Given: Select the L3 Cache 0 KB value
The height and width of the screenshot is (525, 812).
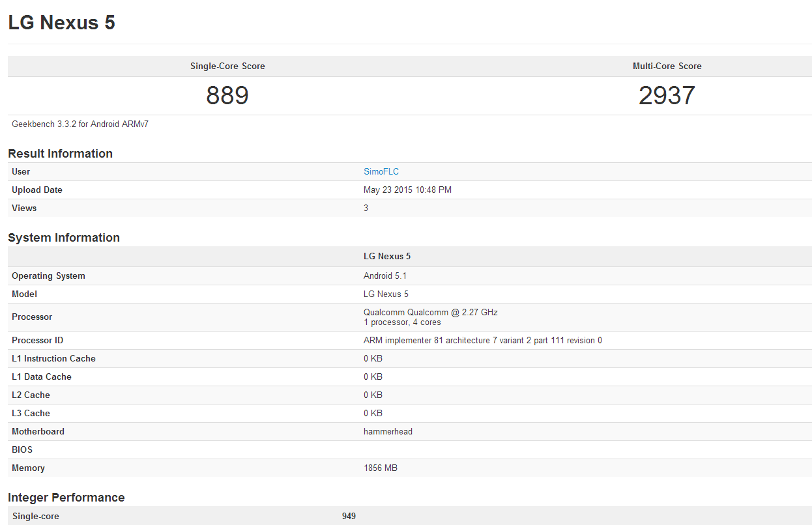Looking at the screenshot, I should 373,414.
